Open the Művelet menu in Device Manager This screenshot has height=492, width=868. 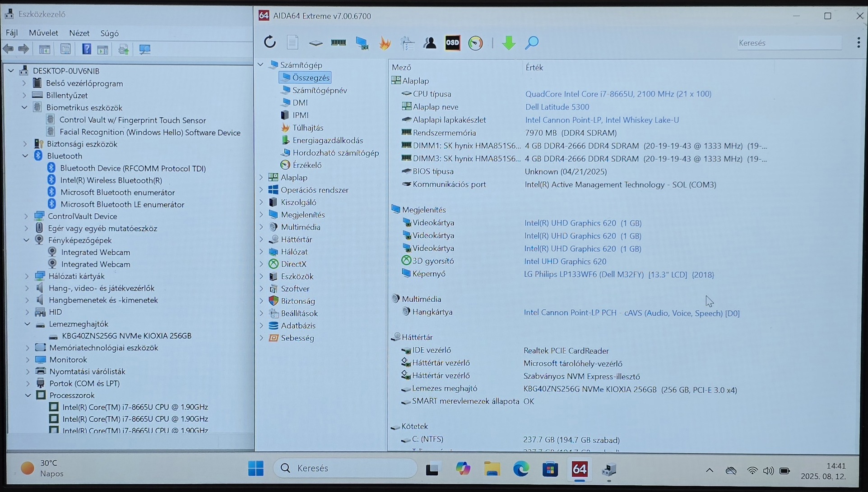click(x=43, y=33)
